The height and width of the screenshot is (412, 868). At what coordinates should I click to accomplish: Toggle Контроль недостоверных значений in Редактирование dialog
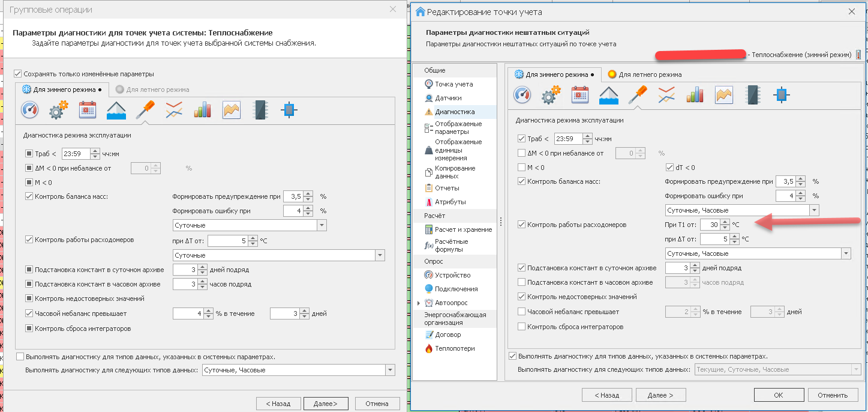click(521, 297)
